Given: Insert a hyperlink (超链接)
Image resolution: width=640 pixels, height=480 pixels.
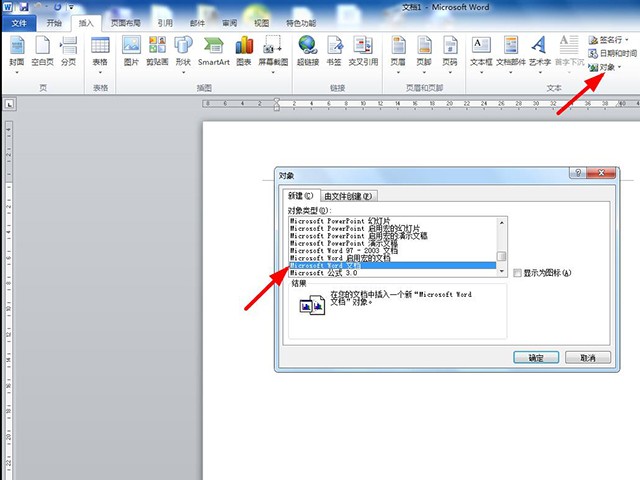Looking at the screenshot, I should point(308,51).
